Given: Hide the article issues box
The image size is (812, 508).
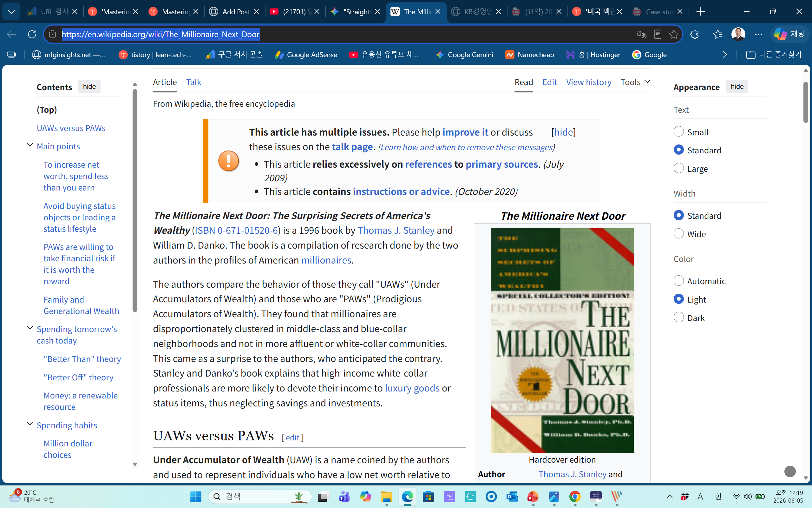Looking at the screenshot, I should coord(563,132).
